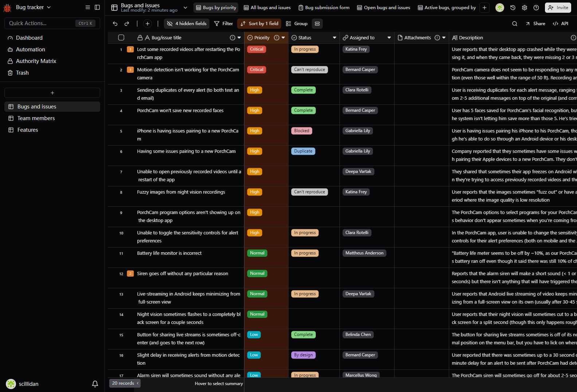Open Attachments column menu arrow
This screenshot has height=392, width=577.
point(444,38)
